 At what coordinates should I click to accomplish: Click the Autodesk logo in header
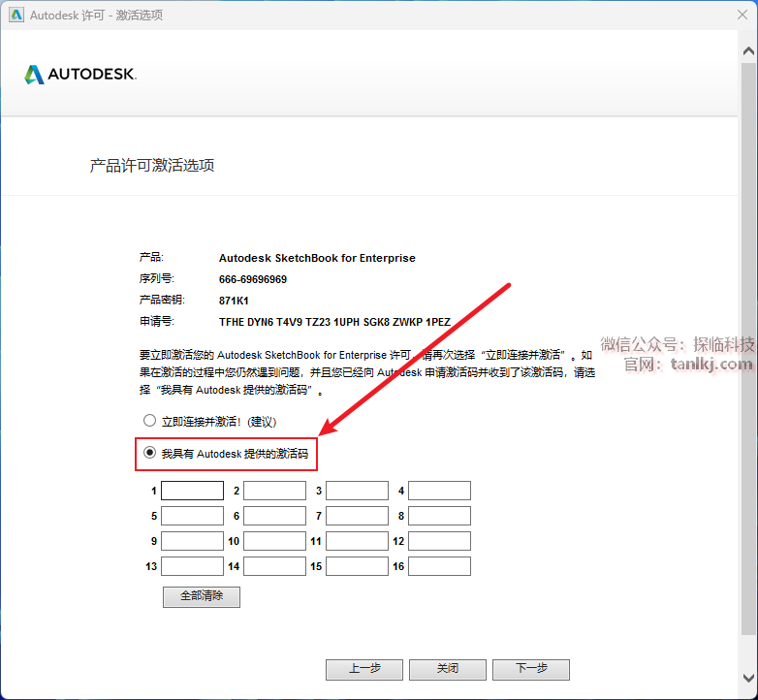(80, 74)
